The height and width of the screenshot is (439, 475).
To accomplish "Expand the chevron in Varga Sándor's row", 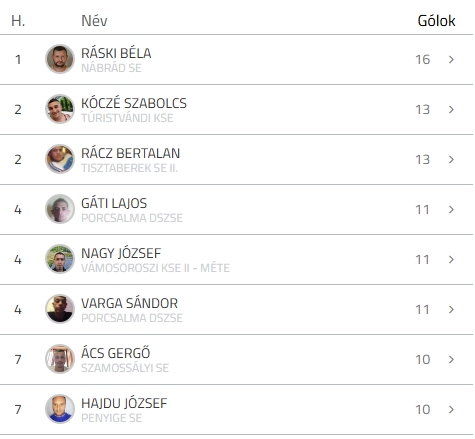I will click(451, 309).
